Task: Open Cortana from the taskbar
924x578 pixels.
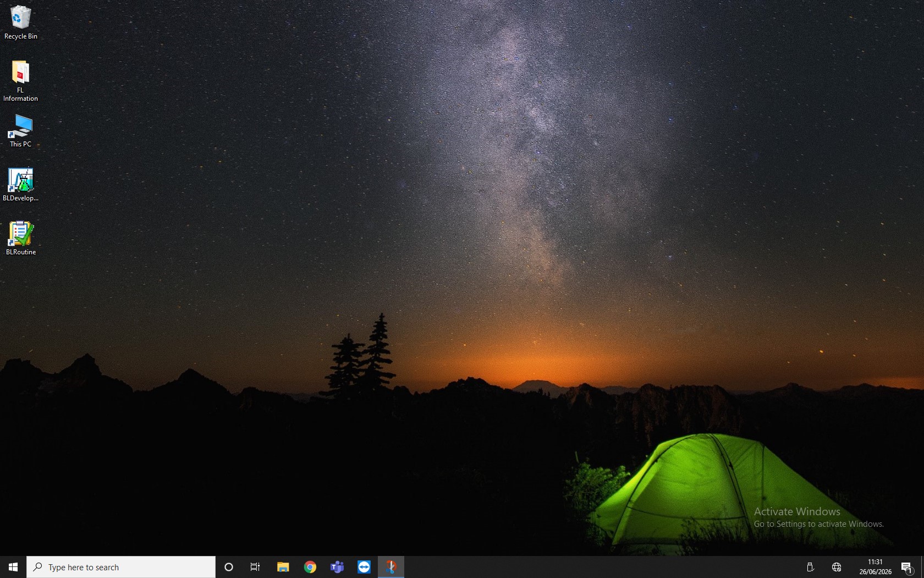Action: click(x=229, y=567)
